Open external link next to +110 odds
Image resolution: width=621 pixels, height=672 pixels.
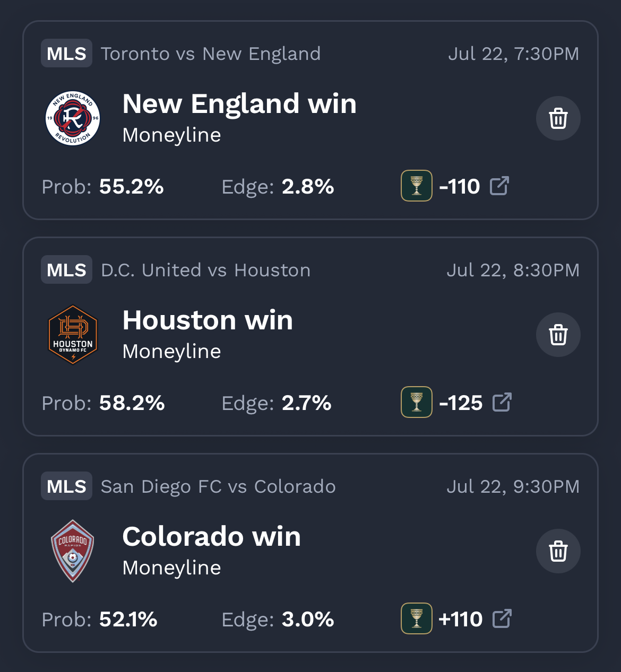point(502,619)
